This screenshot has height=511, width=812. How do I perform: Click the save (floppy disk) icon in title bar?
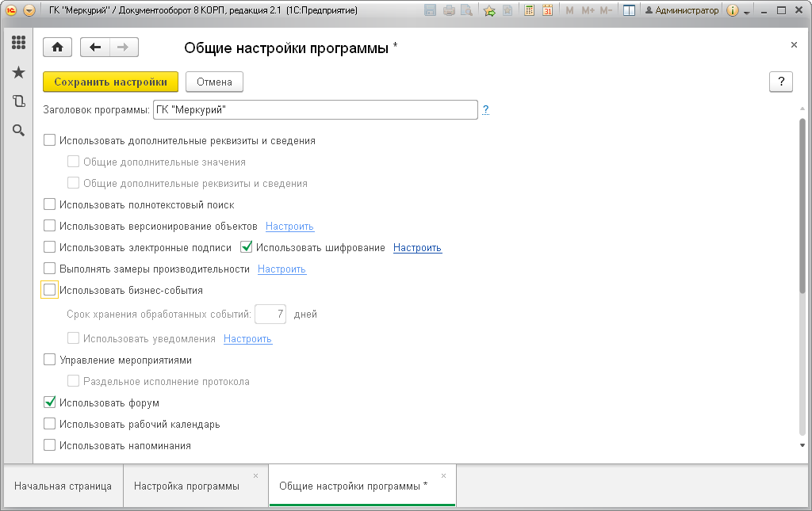point(430,10)
